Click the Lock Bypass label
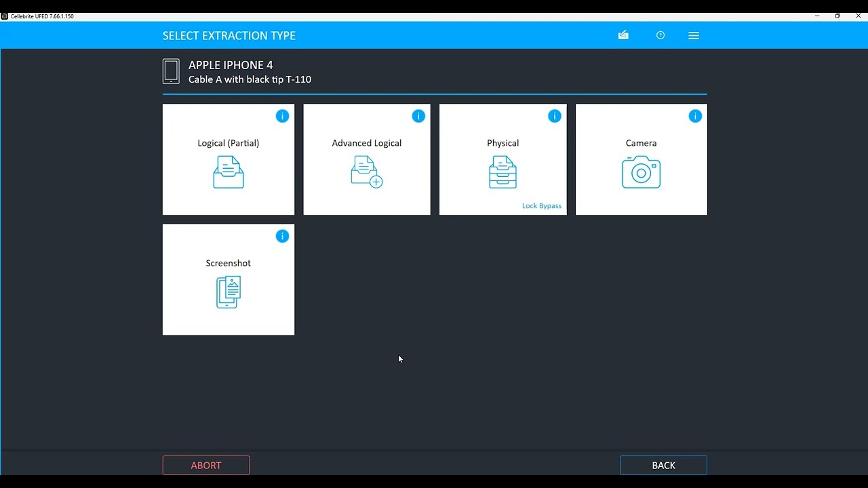The image size is (868, 488). coord(542,206)
